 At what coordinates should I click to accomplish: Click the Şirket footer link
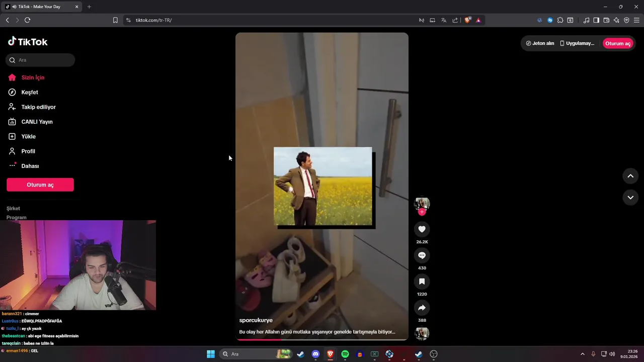[13, 208]
